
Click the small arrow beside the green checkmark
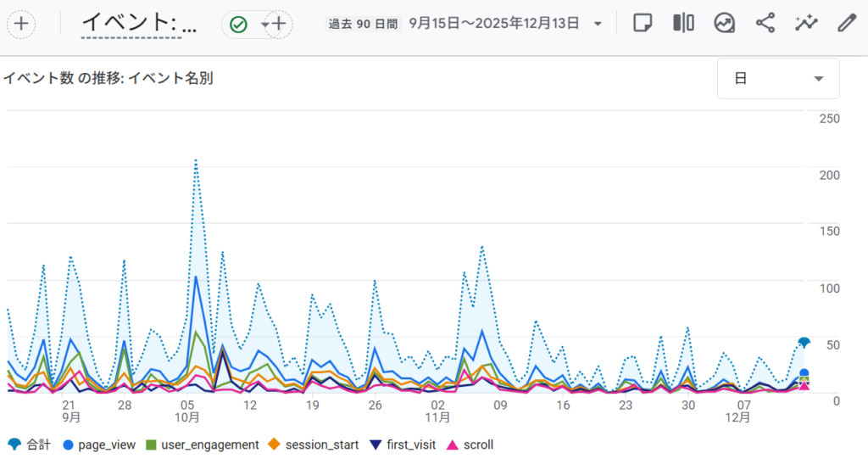(264, 25)
